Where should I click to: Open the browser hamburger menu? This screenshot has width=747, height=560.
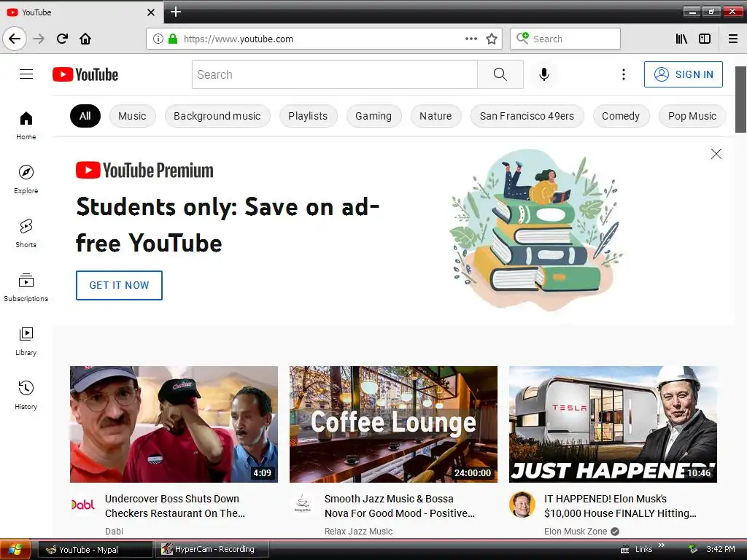733,39
